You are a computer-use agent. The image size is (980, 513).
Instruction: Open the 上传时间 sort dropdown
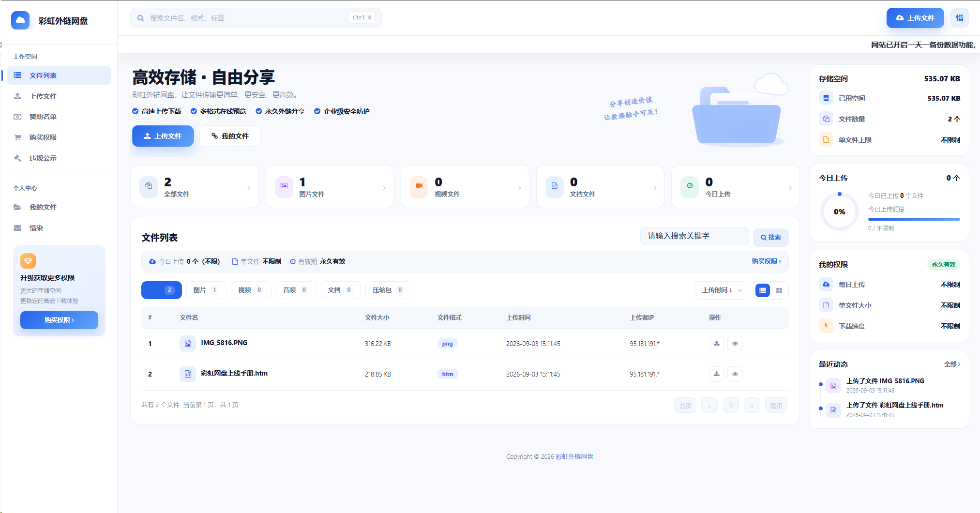pyautogui.click(x=722, y=290)
